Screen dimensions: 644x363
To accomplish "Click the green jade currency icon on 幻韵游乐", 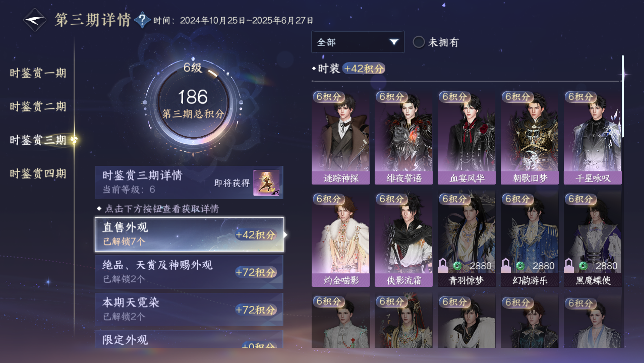I will [x=520, y=266].
